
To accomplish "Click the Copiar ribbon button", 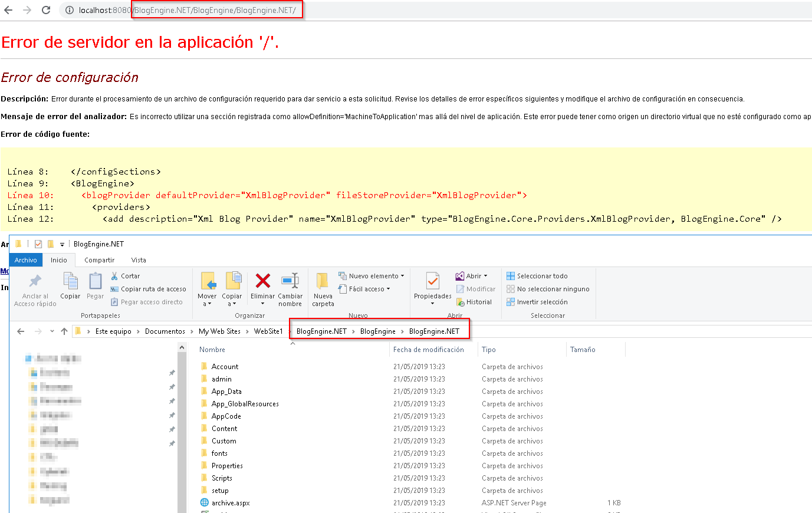I will click(x=70, y=286).
